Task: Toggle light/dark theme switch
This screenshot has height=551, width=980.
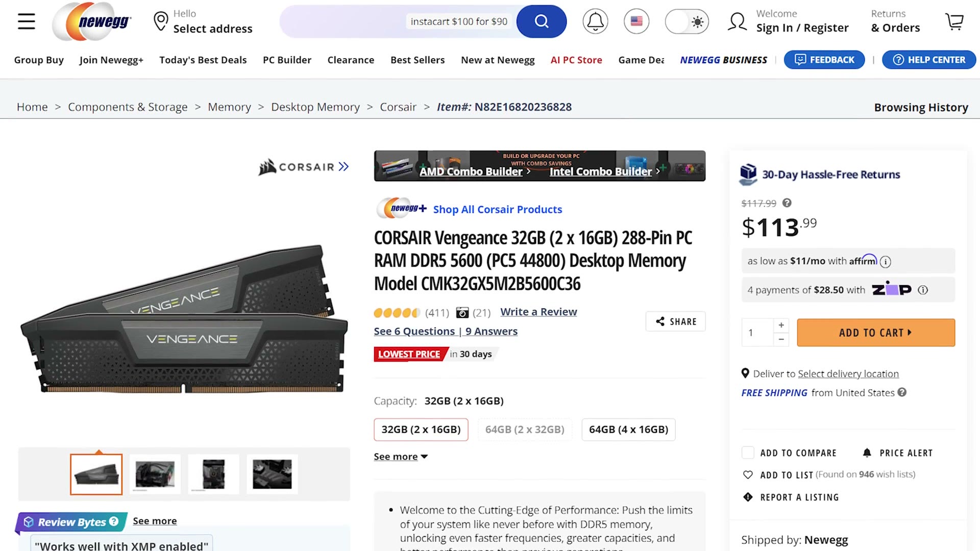Action: (x=687, y=21)
